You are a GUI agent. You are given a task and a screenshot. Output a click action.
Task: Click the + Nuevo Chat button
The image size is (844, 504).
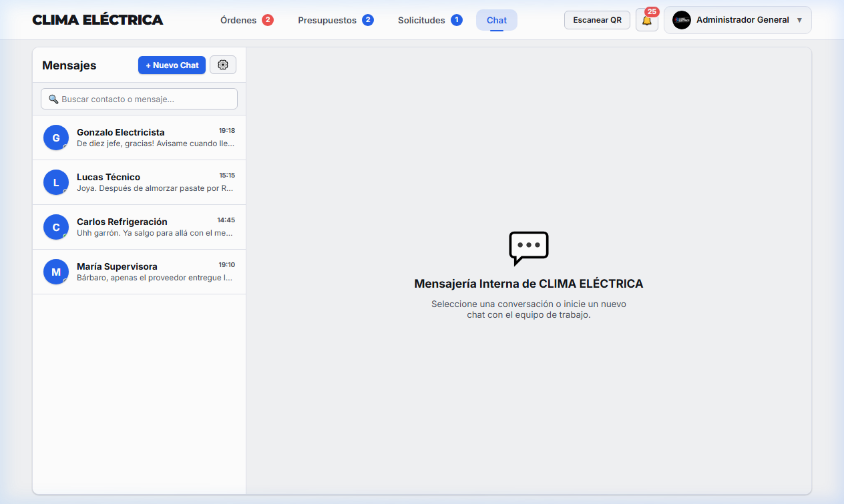tap(172, 65)
